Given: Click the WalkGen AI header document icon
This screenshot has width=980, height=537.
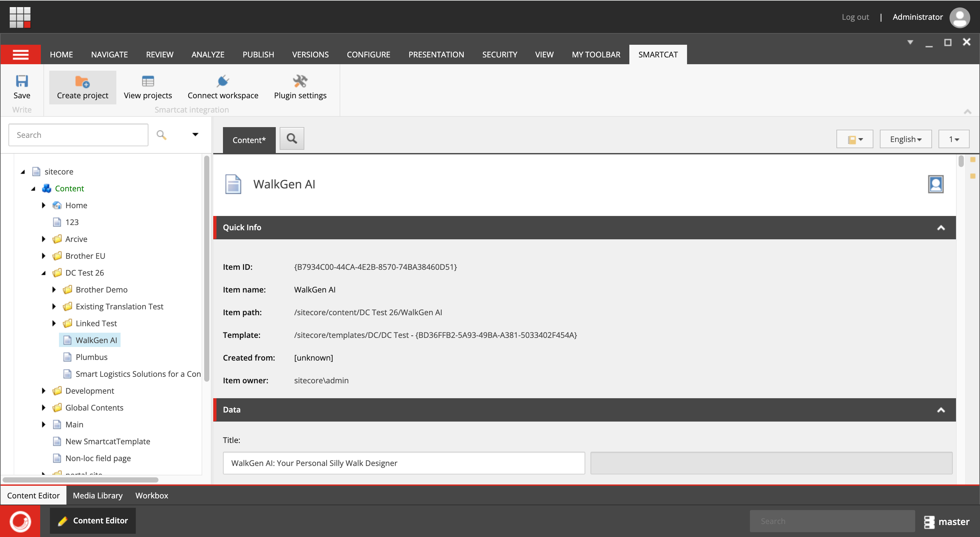Looking at the screenshot, I should (x=233, y=184).
